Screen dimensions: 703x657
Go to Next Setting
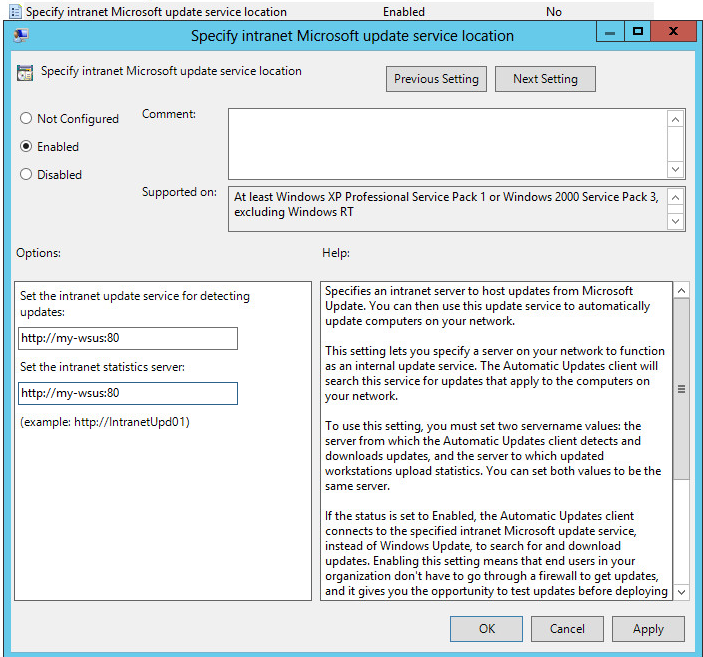(x=545, y=79)
